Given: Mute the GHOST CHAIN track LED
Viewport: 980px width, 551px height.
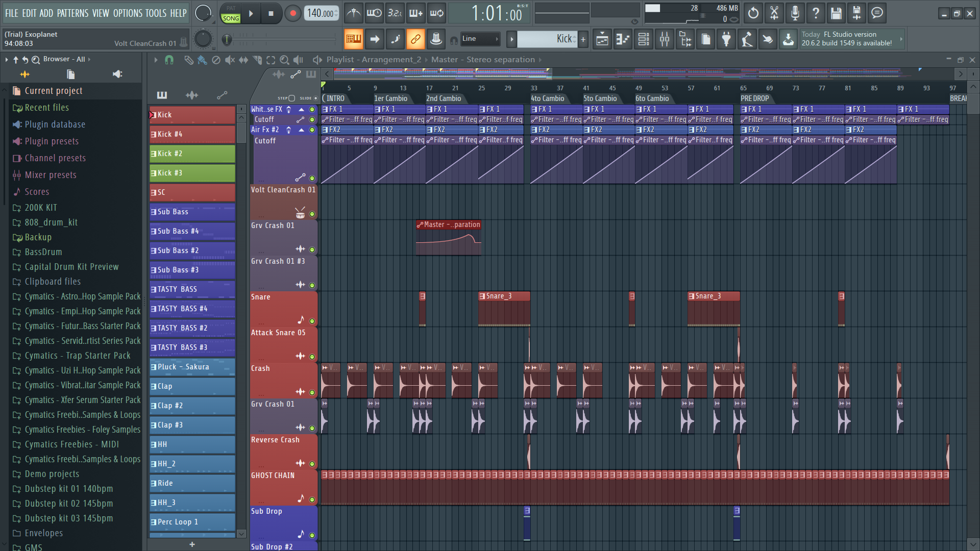Looking at the screenshot, I should point(312,499).
